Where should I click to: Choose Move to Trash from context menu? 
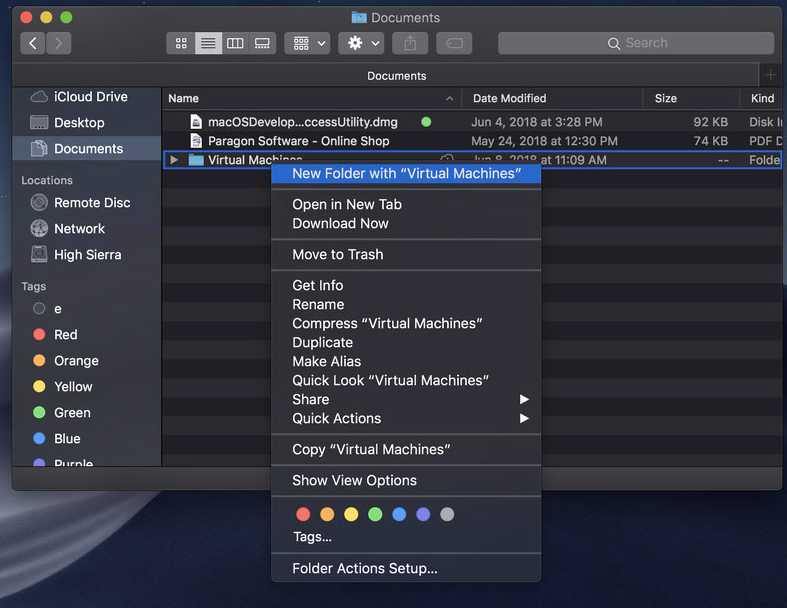[x=337, y=254]
